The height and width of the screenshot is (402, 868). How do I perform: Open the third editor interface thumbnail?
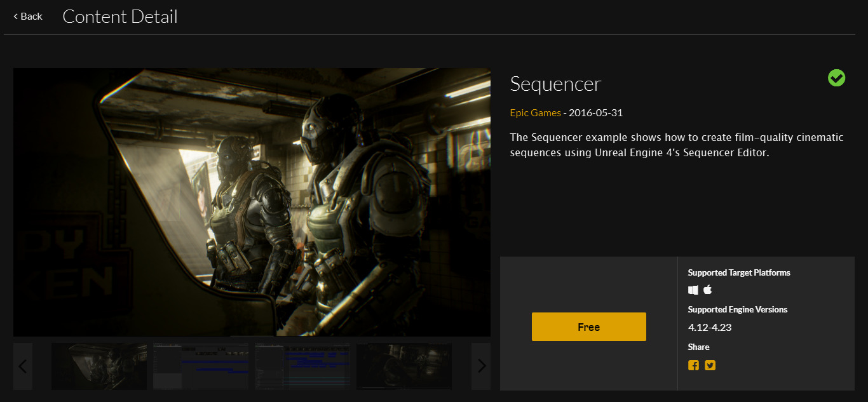tap(302, 366)
